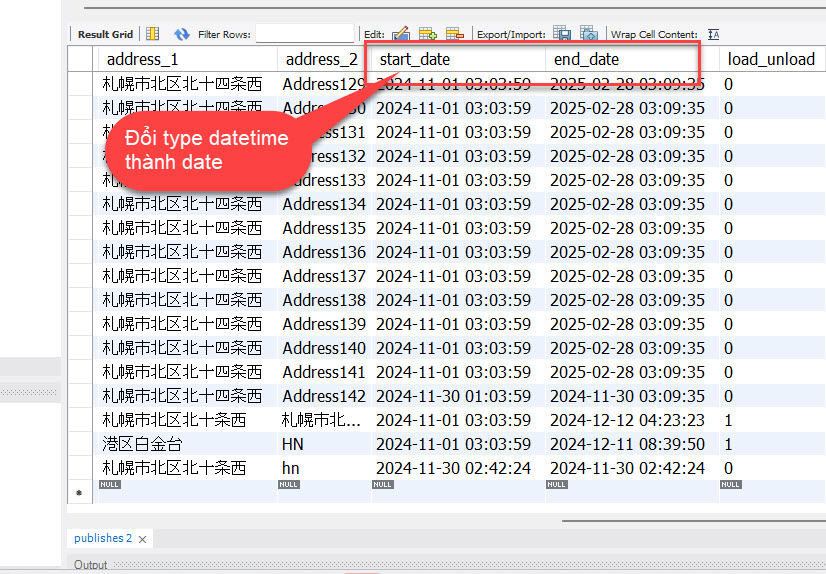Click the insert new row icon

click(x=428, y=34)
